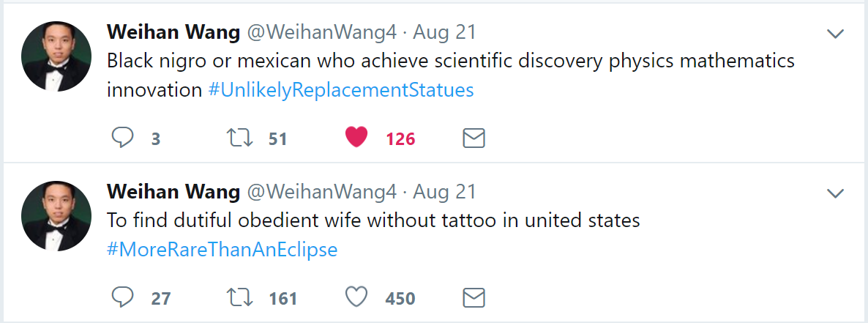This screenshot has height=323, width=868.
Task: Retweet the tweet that has 51 retweets
Action: click(242, 138)
